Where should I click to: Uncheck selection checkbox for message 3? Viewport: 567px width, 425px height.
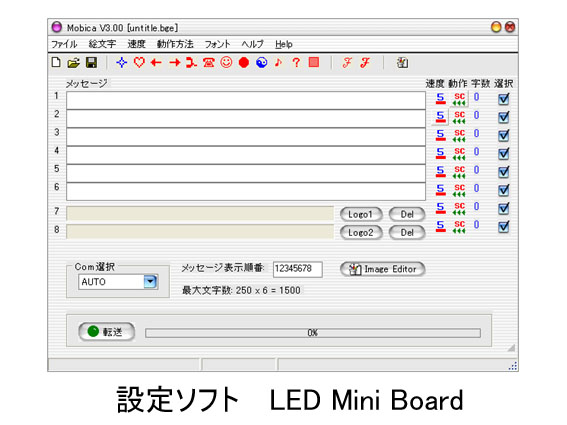click(x=503, y=135)
